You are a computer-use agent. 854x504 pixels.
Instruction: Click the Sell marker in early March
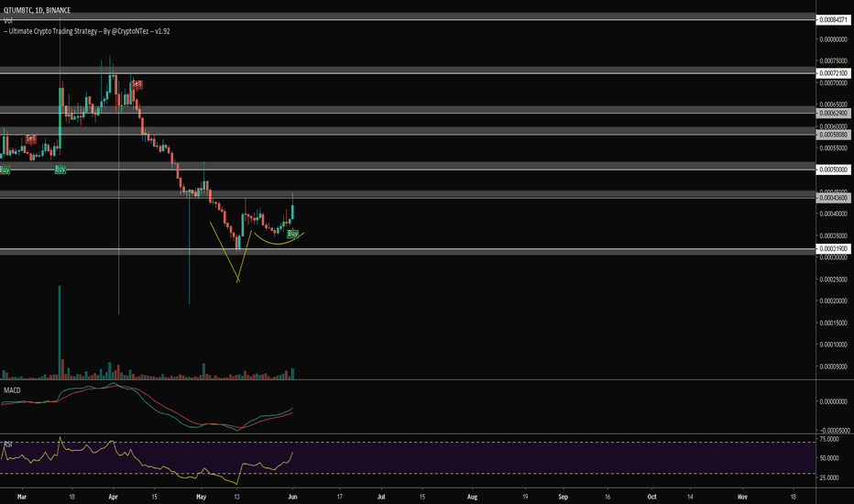click(31, 139)
